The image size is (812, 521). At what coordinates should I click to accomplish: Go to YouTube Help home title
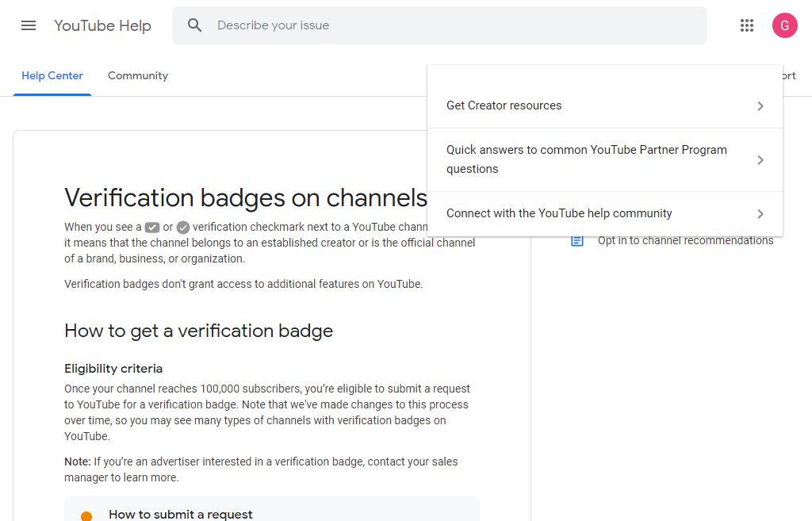tap(102, 25)
